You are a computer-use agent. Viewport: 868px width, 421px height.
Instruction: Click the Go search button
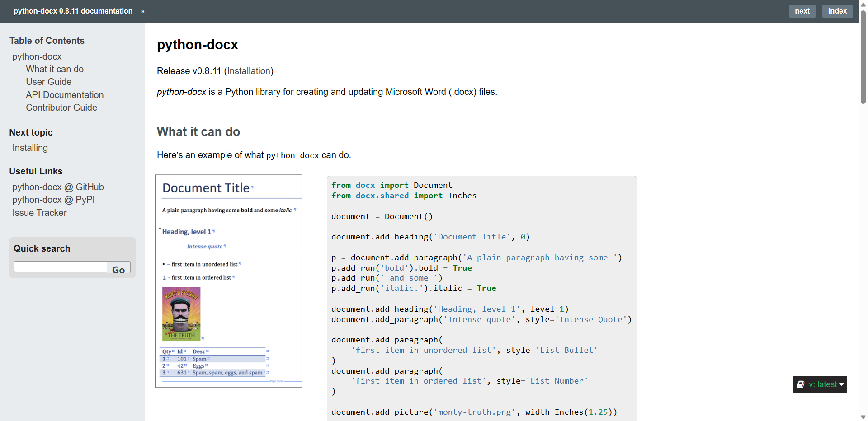tap(119, 267)
